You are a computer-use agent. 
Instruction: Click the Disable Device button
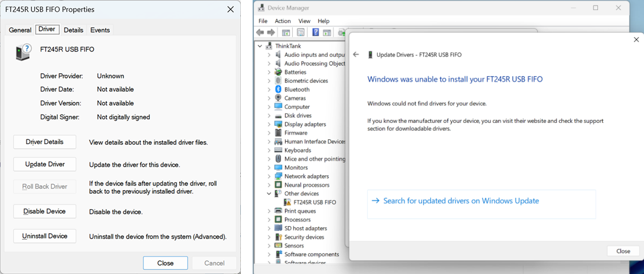click(x=45, y=211)
